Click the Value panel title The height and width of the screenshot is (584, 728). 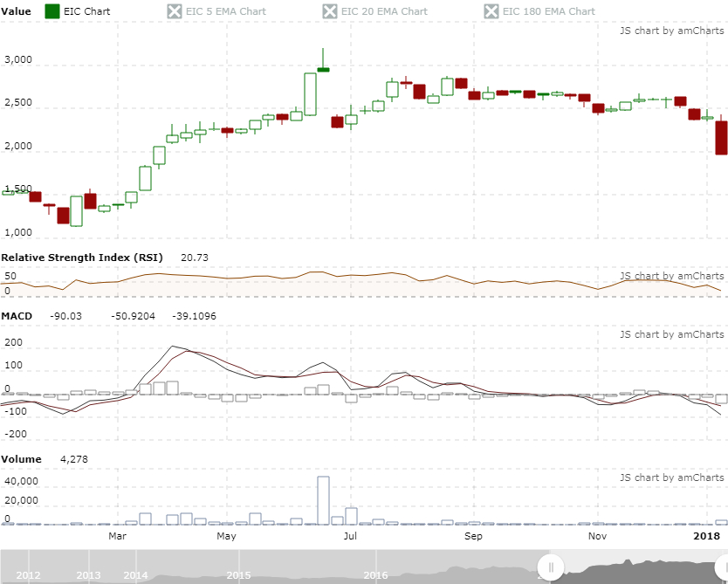click(x=17, y=11)
